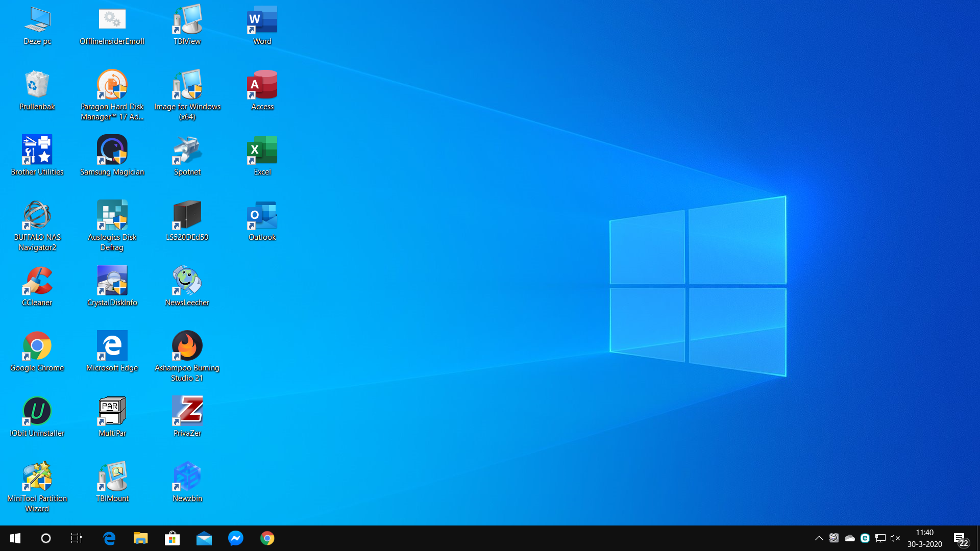Open Cortana search circle in taskbar

[x=46, y=538]
